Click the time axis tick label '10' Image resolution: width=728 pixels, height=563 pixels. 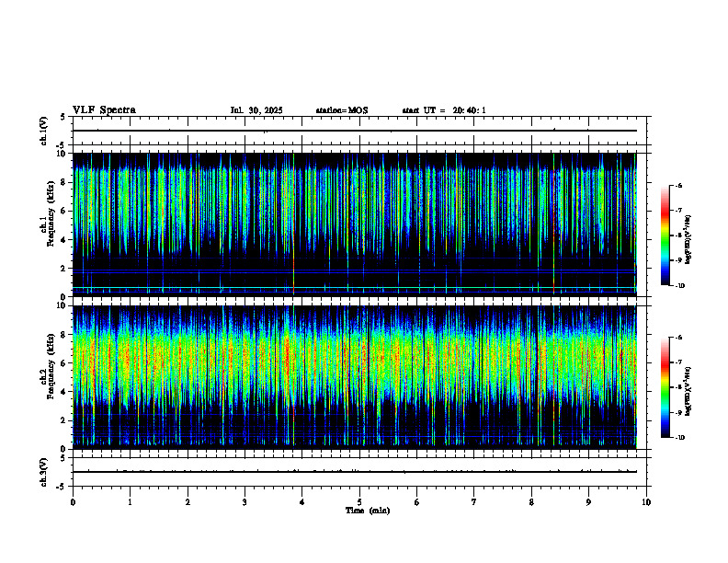(x=646, y=502)
